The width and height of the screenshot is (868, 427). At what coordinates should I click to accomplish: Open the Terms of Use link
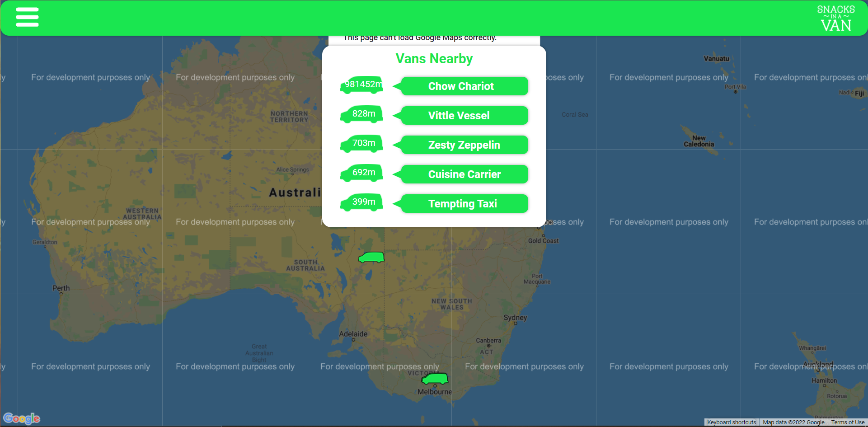tap(848, 422)
